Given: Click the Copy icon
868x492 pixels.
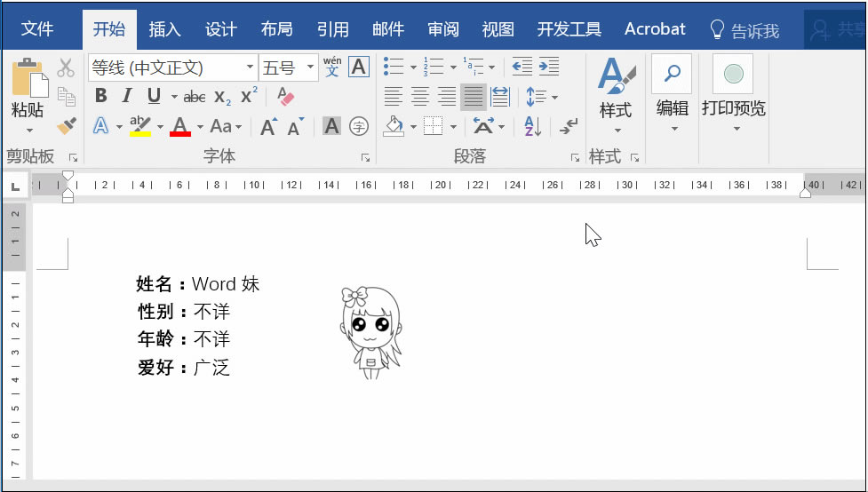Looking at the screenshot, I should [67, 97].
